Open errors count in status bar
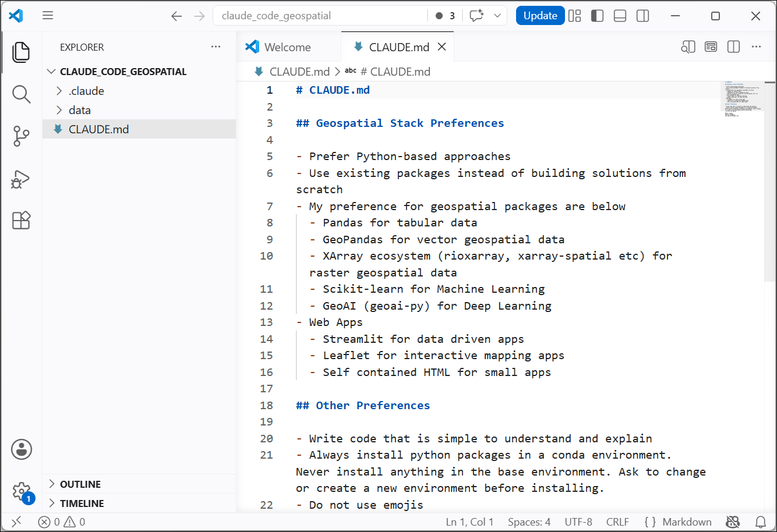Screen dimensions: 777x532 coord(50,522)
